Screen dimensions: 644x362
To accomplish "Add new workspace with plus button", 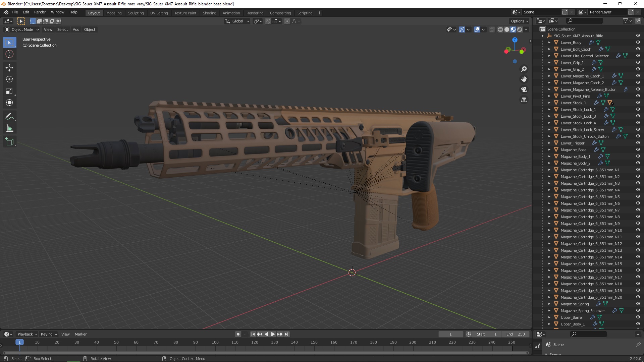I will pos(319,13).
